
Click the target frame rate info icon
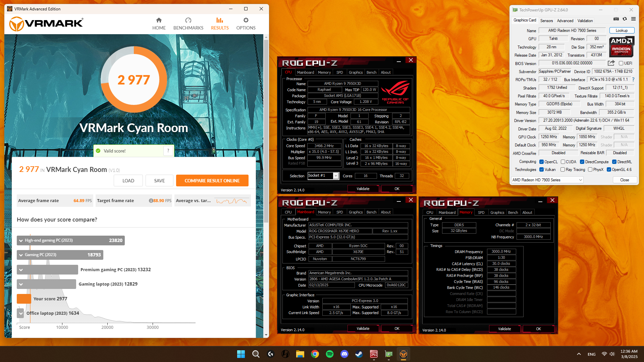(151, 201)
